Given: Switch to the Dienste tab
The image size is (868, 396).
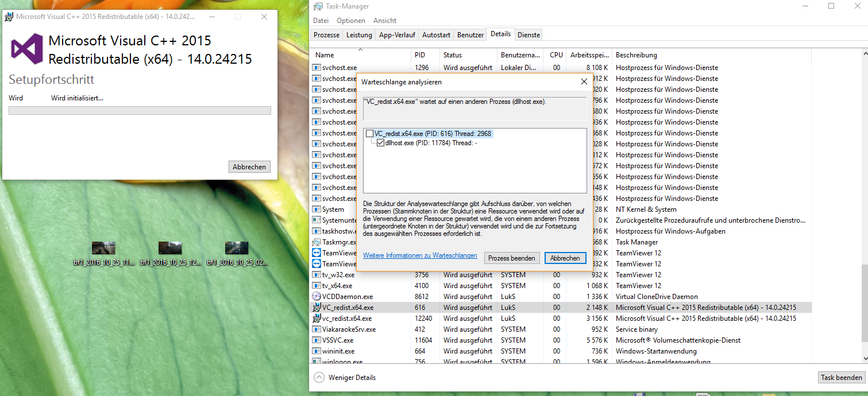Looking at the screenshot, I should coord(528,35).
